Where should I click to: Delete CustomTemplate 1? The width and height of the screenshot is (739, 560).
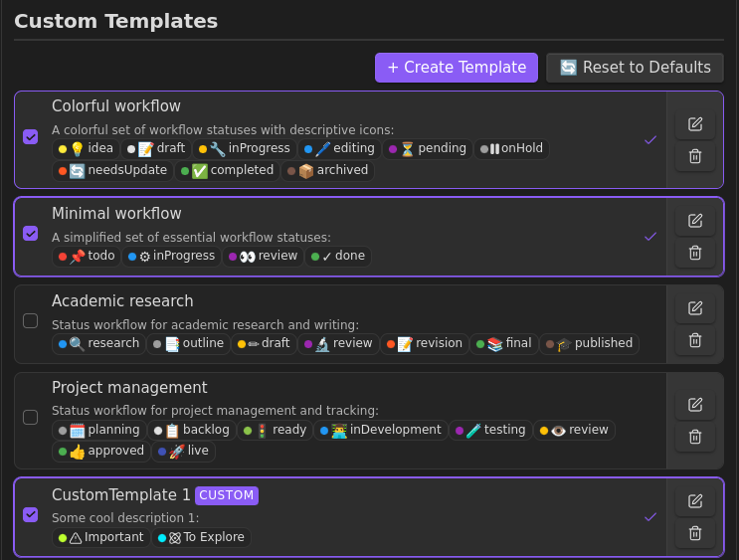pyautogui.click(x=695, y=533)
